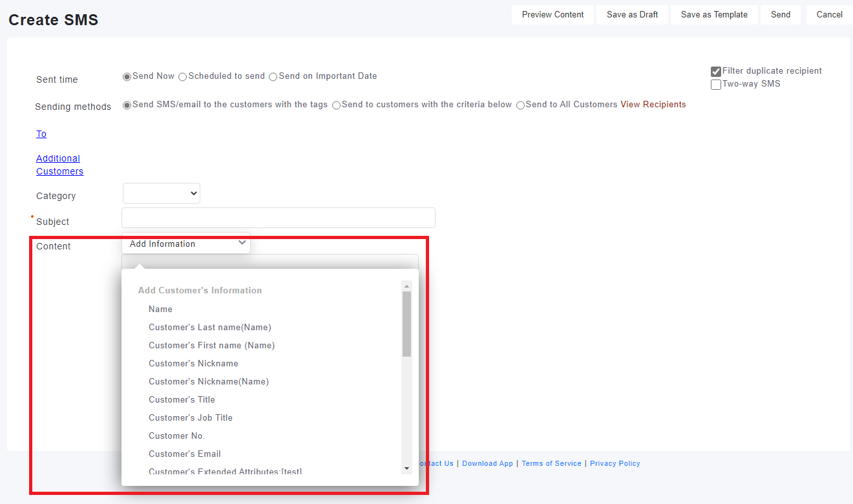Click Save as Template button
This screenshot has height=504, width=853.
point(714,15)
